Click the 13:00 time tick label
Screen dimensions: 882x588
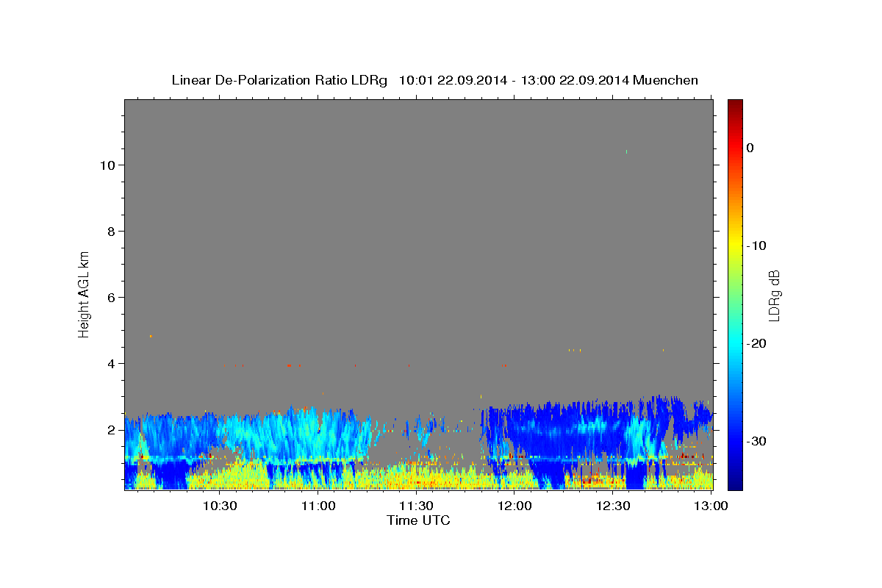coord(710,506)
